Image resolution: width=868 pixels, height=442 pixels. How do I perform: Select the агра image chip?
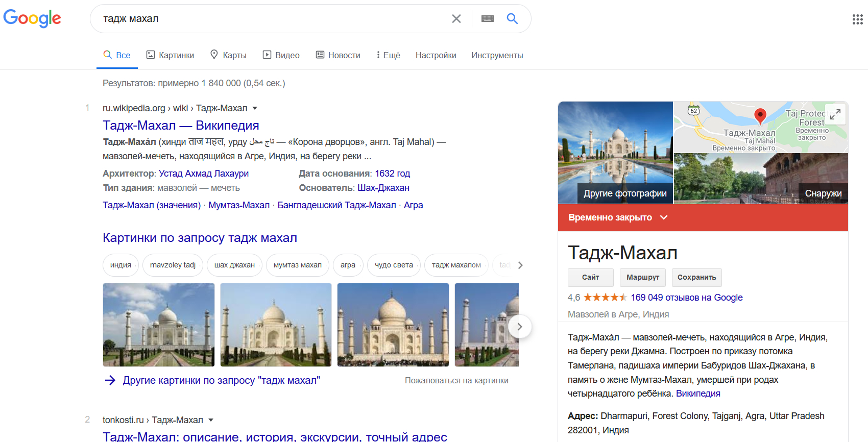point(348,265)
